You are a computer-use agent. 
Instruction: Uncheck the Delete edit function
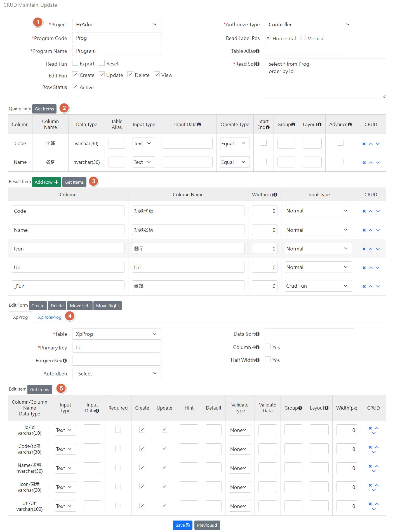[130, 74]
